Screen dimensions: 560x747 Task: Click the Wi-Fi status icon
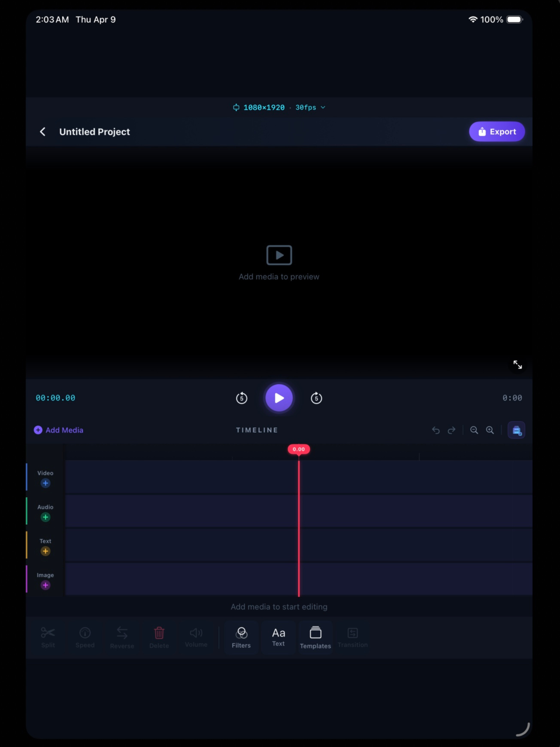point(473,20)
